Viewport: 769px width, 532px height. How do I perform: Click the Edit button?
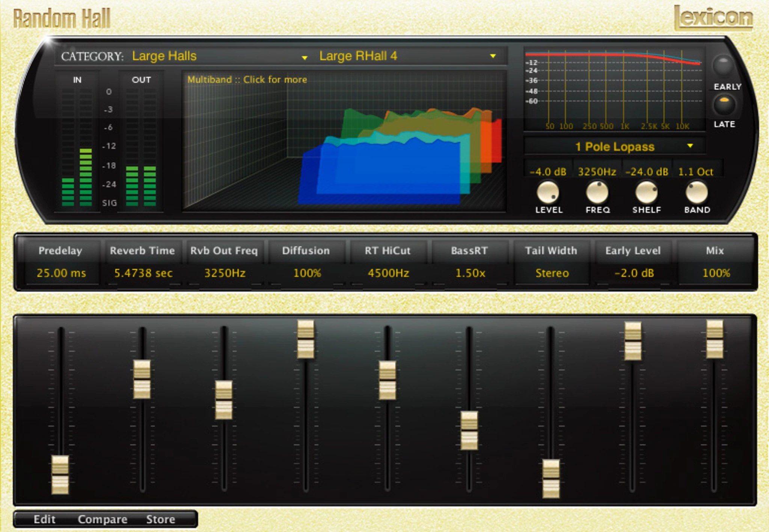tap(45, 519)
